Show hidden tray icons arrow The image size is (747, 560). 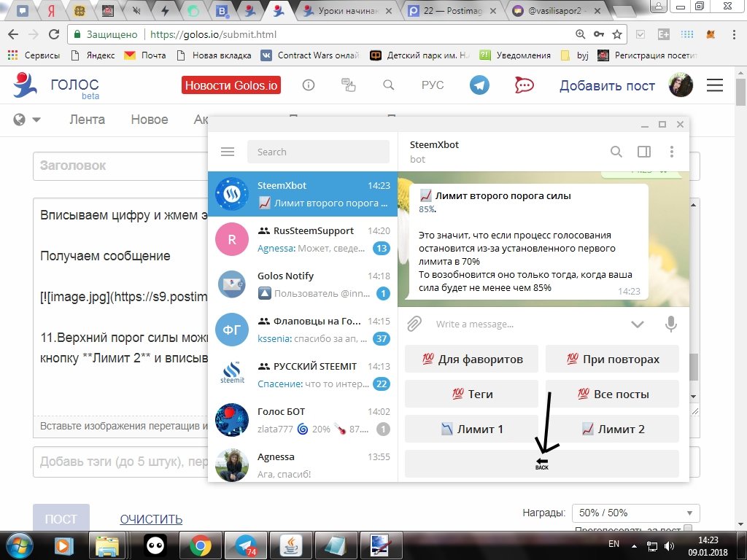(x=634, y=546)
